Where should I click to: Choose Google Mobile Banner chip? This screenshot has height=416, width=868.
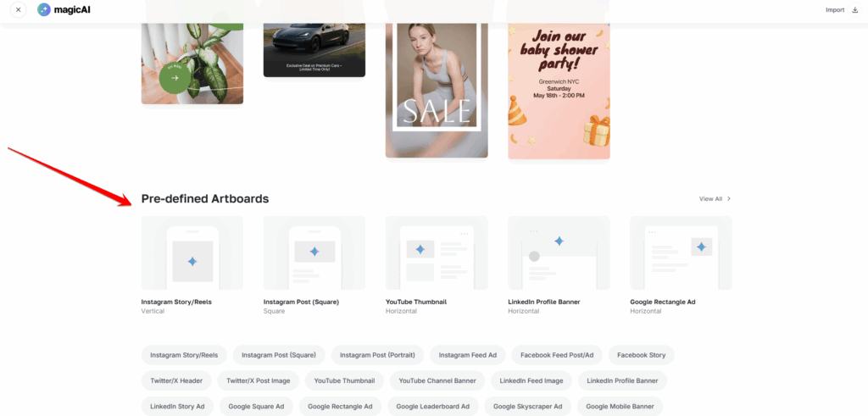pyautogui.click(x=620, y=406)
